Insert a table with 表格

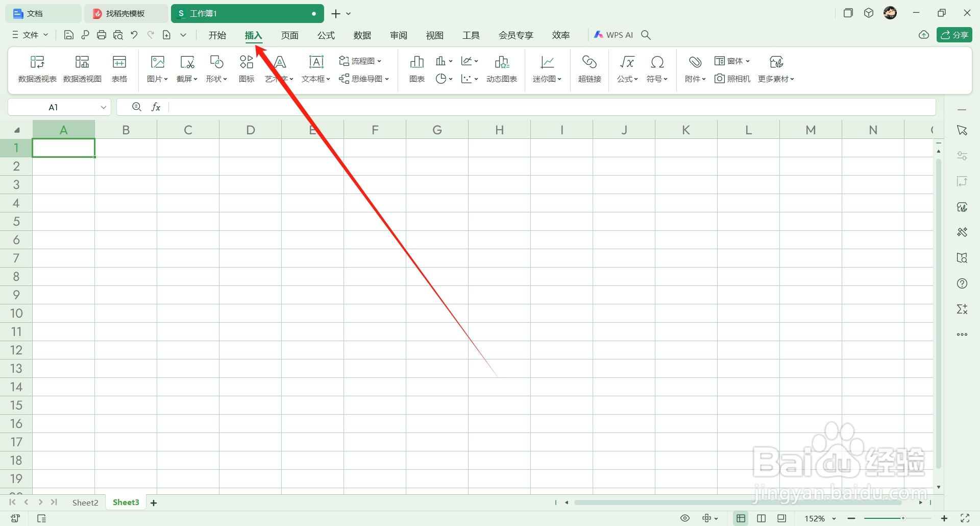click(119, 69)
